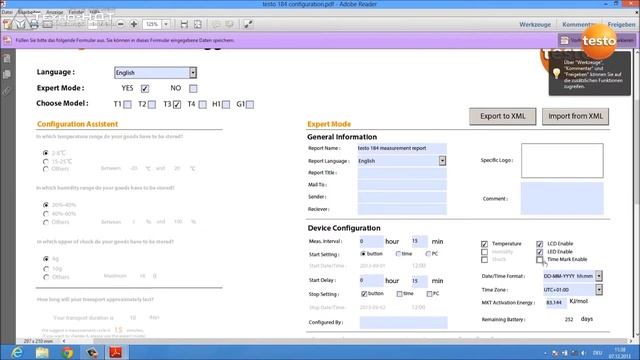Open the Datei menu

(7, 12)
